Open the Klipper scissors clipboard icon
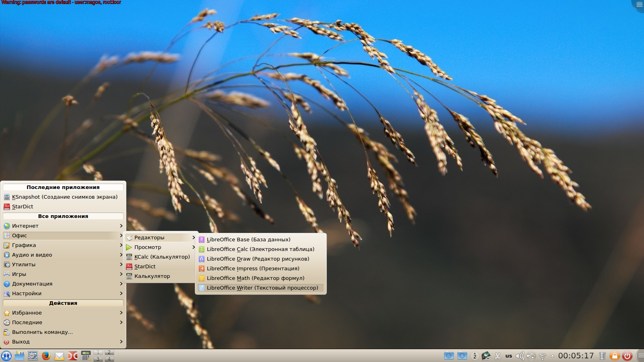The image size is (644, 362). tap(497, 356)
